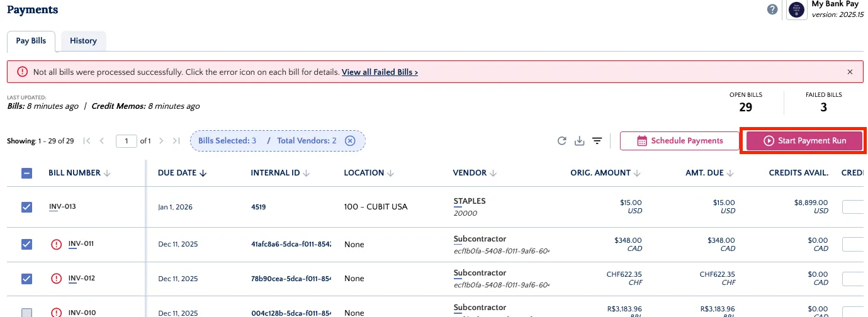Click the Start Payment Run button

coord(804,141)
